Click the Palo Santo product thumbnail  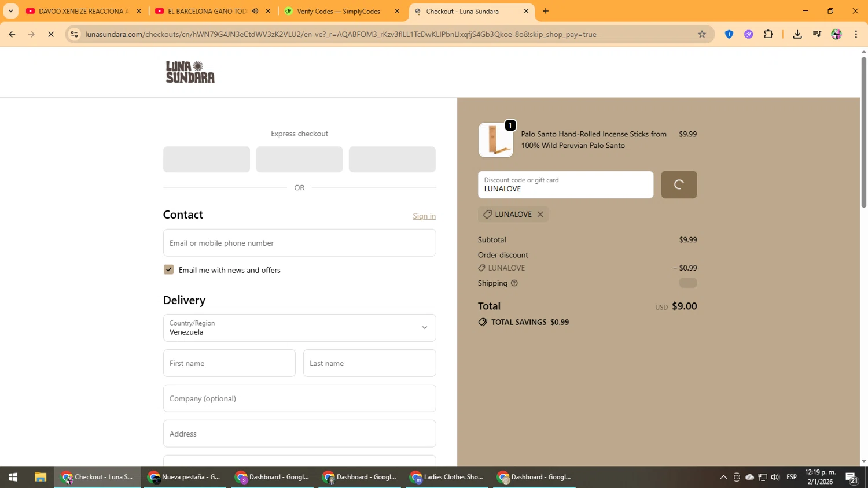point(496,140)
